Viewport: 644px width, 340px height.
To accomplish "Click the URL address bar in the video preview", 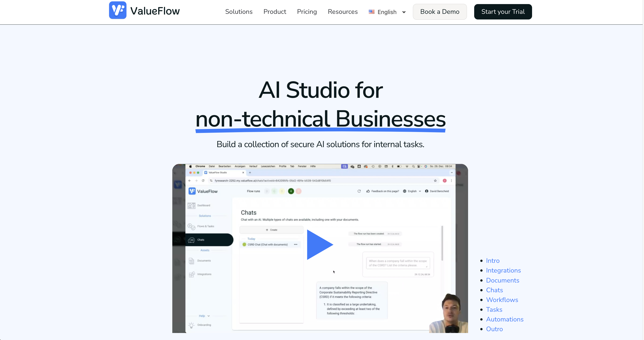I will [324, 181].
